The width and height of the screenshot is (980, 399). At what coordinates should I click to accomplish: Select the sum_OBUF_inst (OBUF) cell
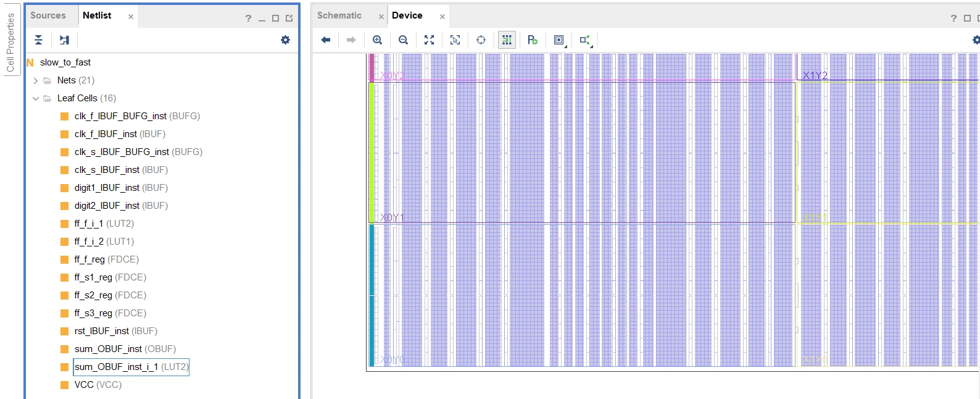point(125,349)
